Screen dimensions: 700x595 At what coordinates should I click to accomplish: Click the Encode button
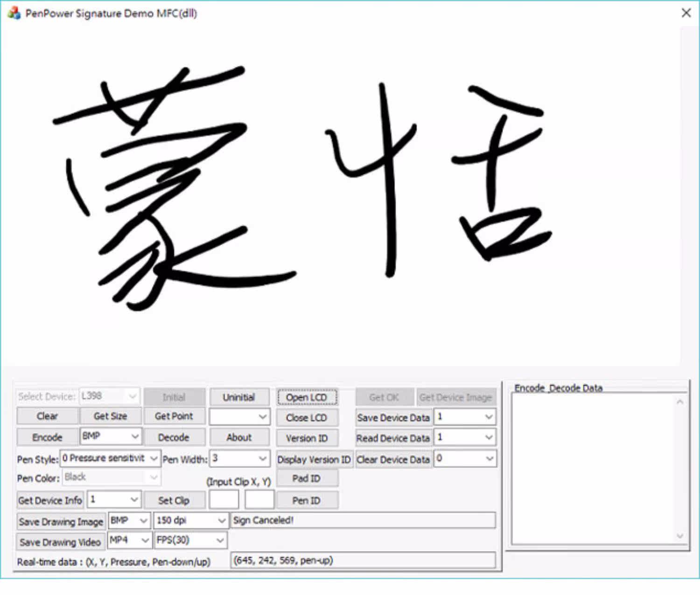point(47,438)
